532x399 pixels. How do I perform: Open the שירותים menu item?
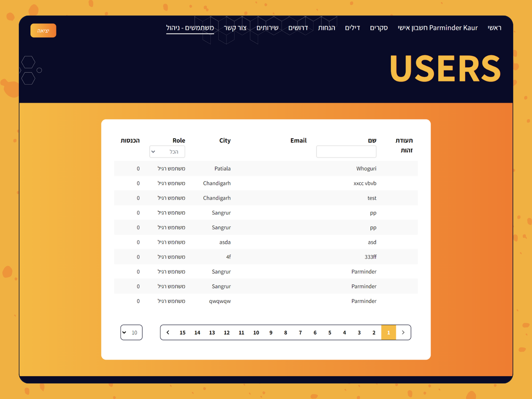[x=267, y=28]
